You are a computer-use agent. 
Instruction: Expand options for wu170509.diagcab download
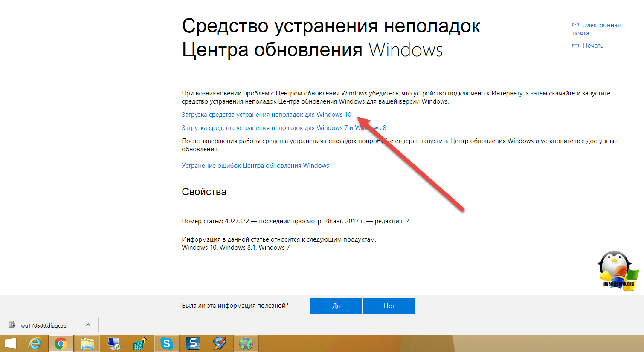point(88,325)
